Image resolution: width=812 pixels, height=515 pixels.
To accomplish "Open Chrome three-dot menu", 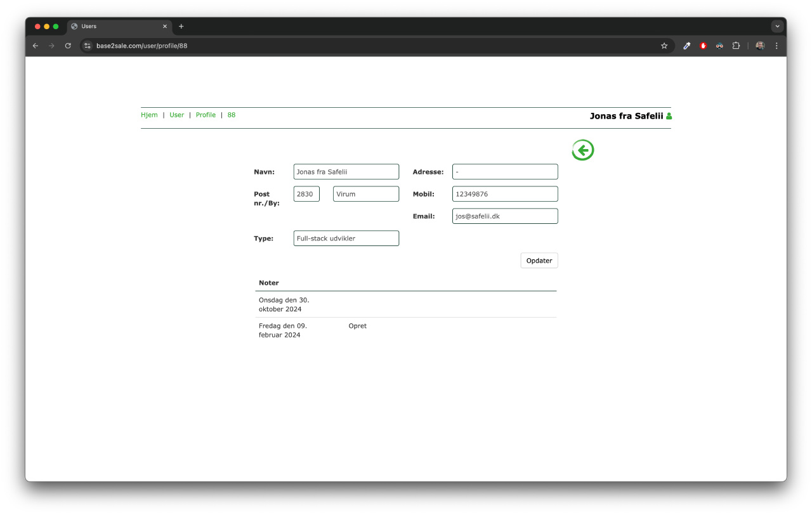I will tap(776, 46).
